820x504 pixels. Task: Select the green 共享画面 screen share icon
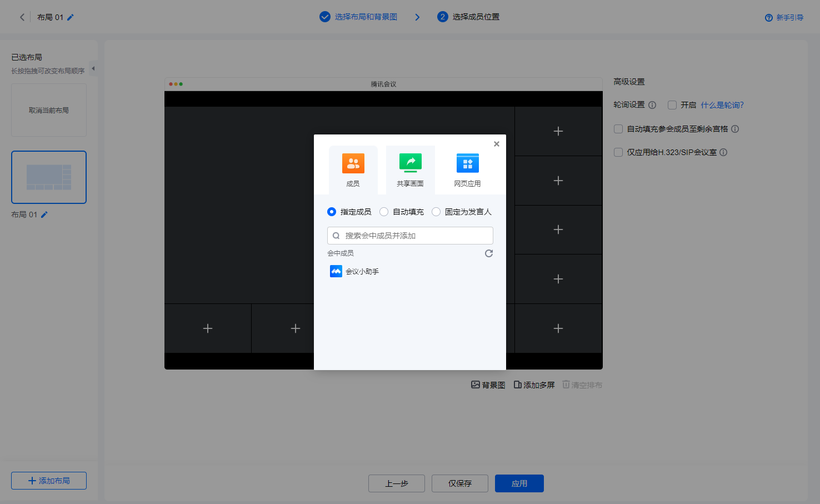(x=411, y=163)
